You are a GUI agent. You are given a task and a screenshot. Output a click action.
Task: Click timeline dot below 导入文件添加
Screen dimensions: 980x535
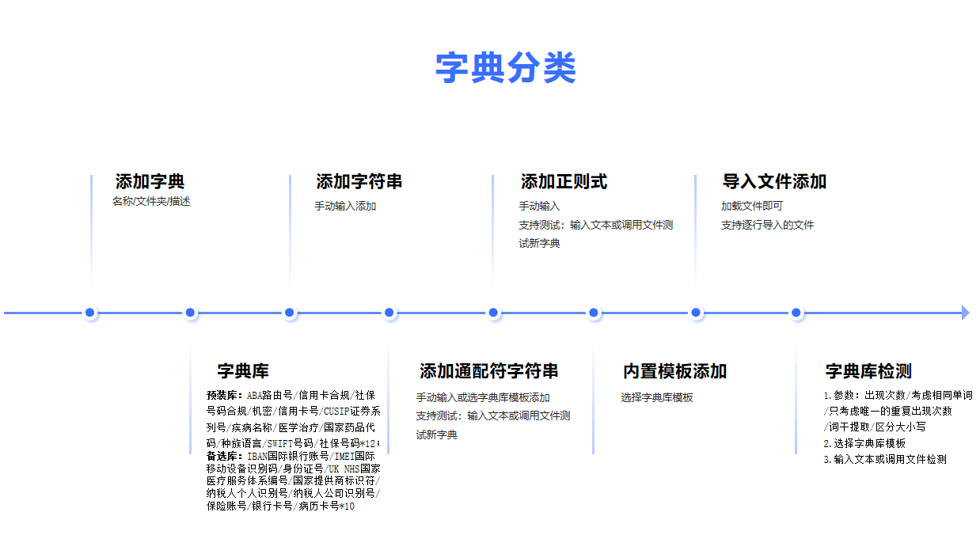pos(696,313)
